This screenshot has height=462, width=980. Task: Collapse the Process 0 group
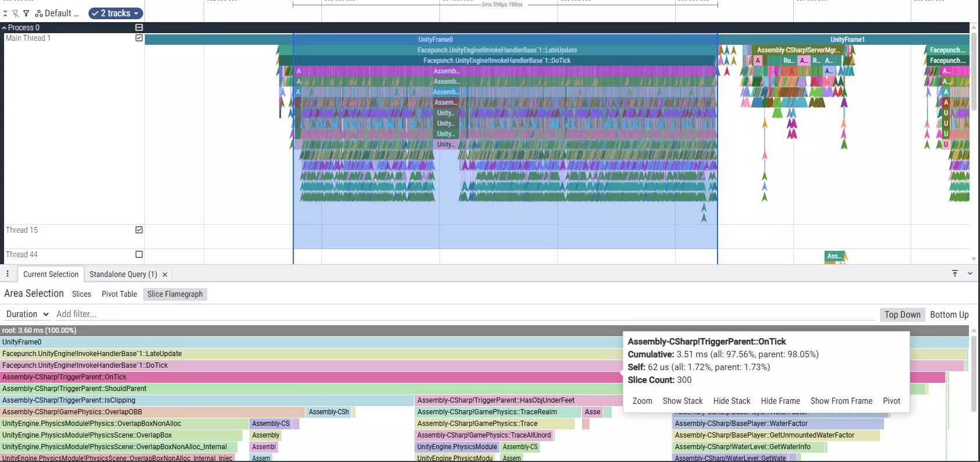[x=5, y=27]
